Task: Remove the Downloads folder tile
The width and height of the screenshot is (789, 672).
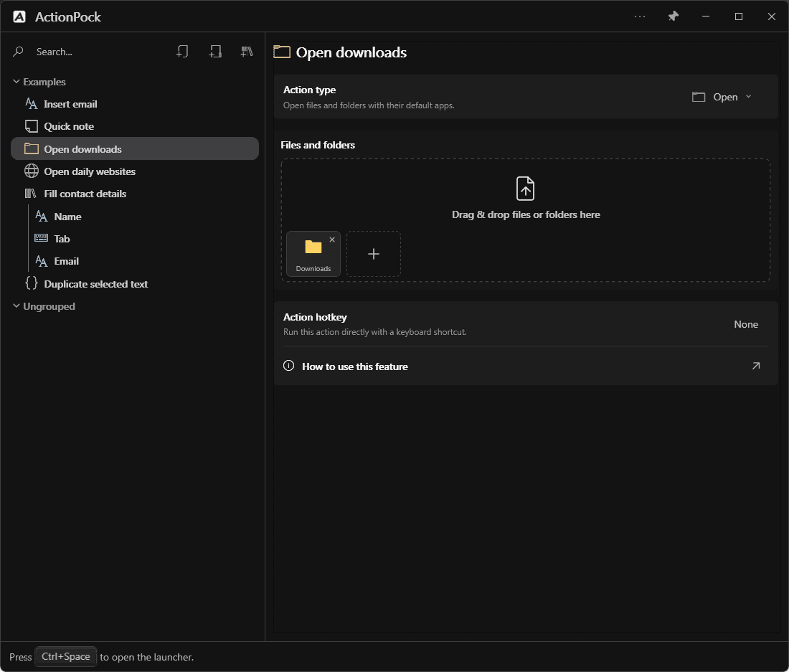Action: [332, 240]
